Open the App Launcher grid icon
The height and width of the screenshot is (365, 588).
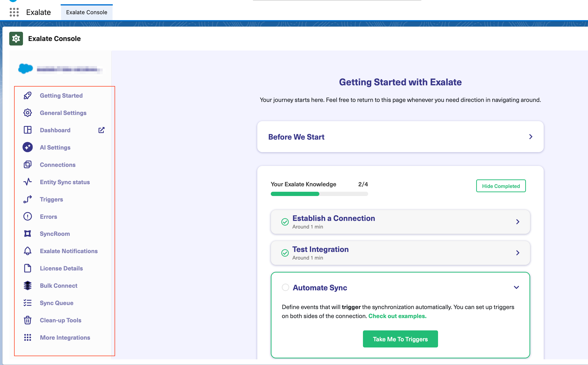(14, 12)
